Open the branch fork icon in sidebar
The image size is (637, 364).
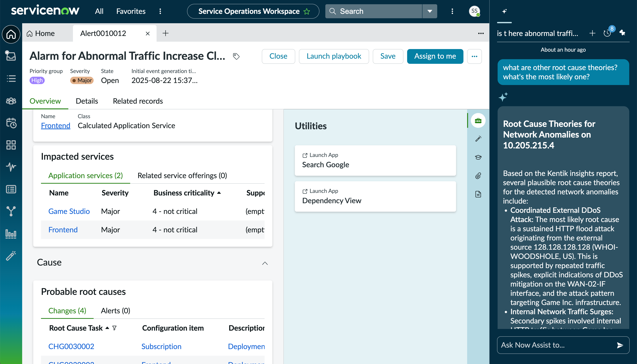coord(11,211)
